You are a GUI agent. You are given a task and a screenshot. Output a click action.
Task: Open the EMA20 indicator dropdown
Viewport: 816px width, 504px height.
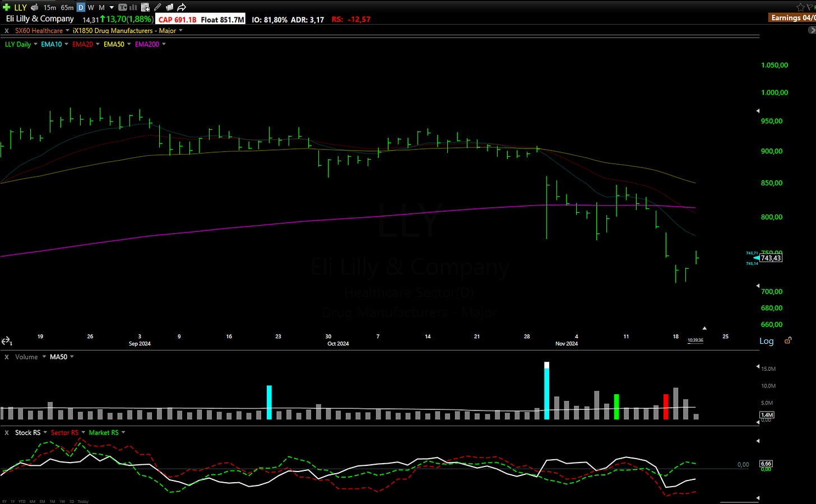click(98, 44)
